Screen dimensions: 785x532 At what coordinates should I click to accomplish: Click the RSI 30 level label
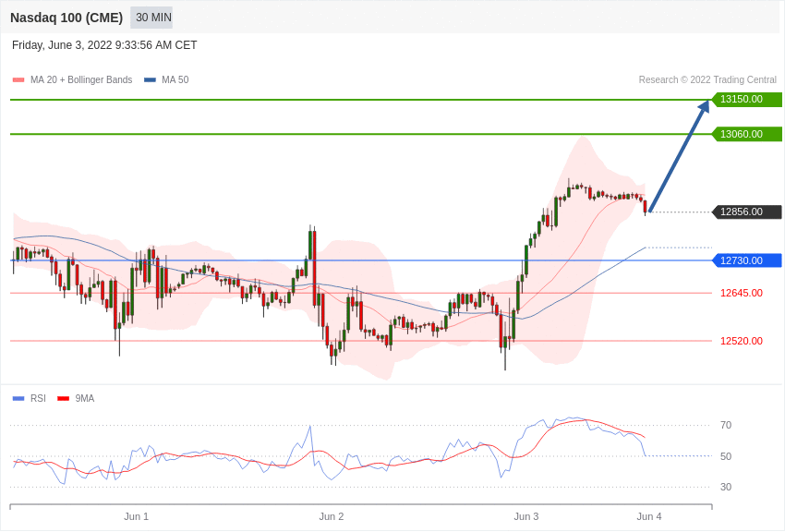pyautogui.click(x=726, y=487)
